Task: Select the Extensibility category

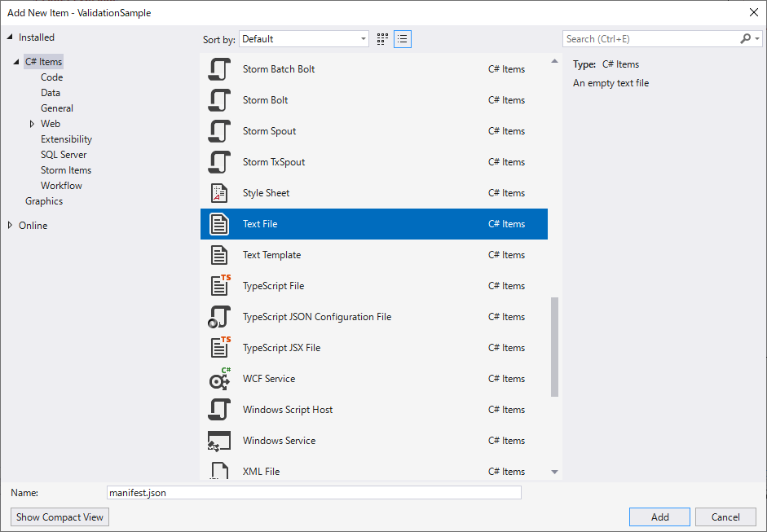Action: [66, 139]
